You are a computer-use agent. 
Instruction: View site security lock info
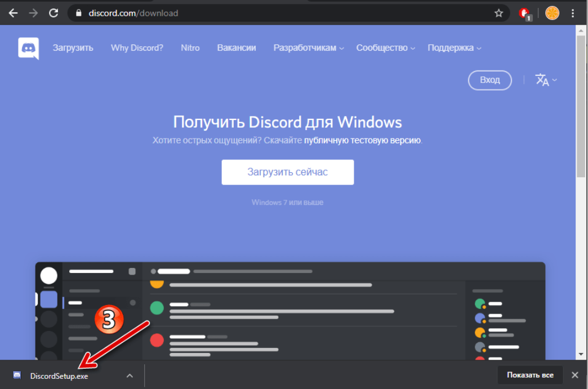(78, 13)
